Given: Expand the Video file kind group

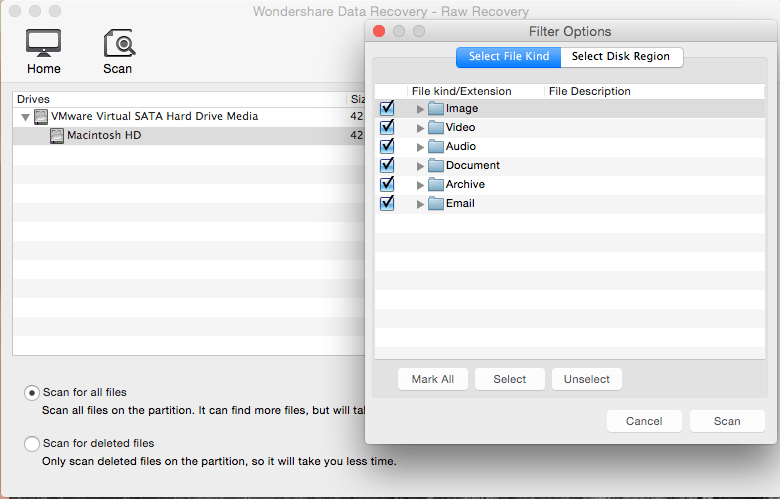Looking at the screenshot, I should 420,128.
